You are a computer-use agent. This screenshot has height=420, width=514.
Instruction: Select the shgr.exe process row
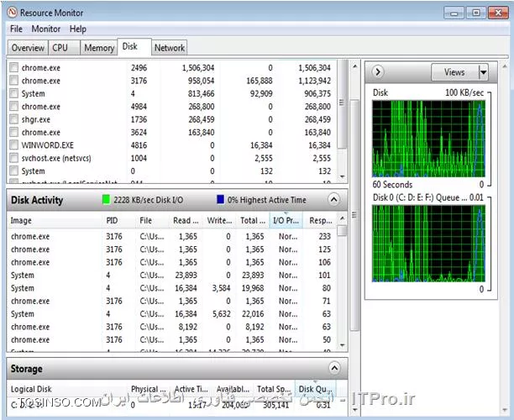click(x=172, y=119)
